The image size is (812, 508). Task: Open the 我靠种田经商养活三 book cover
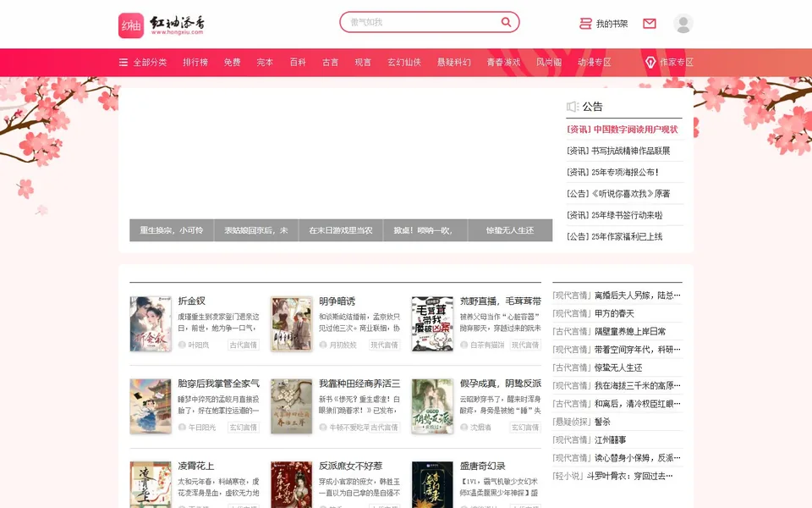(292, 406)
